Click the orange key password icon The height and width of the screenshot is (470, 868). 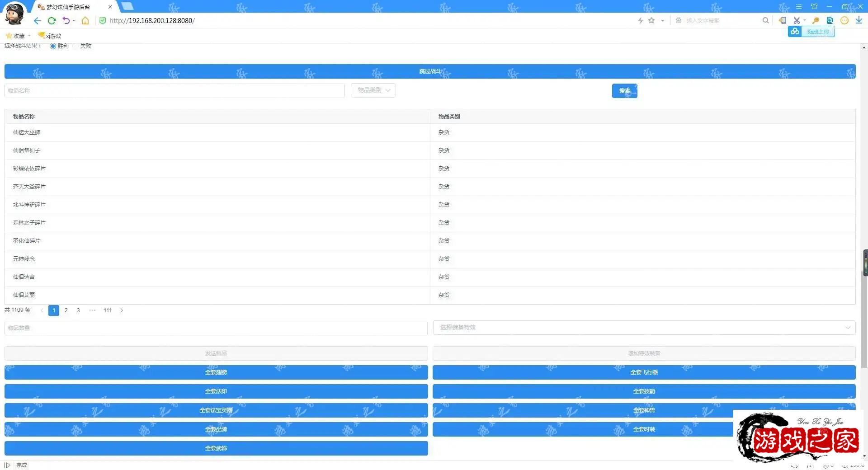tap(816, 21)
